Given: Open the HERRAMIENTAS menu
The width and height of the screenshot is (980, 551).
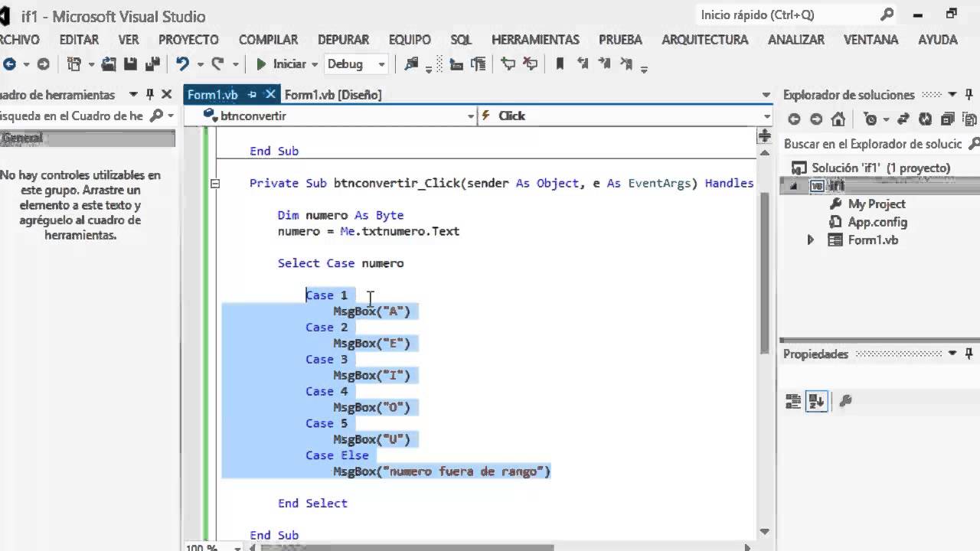Looking at the screenshot, I should tap(535, 40).
